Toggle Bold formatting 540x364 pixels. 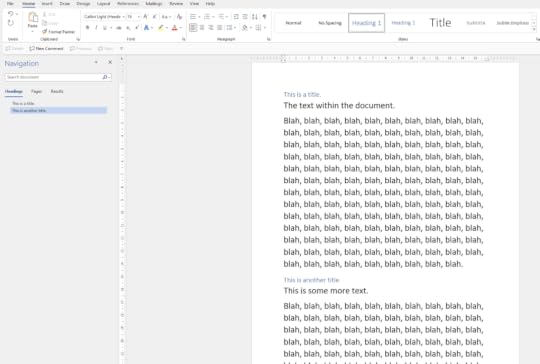(87, 28)
